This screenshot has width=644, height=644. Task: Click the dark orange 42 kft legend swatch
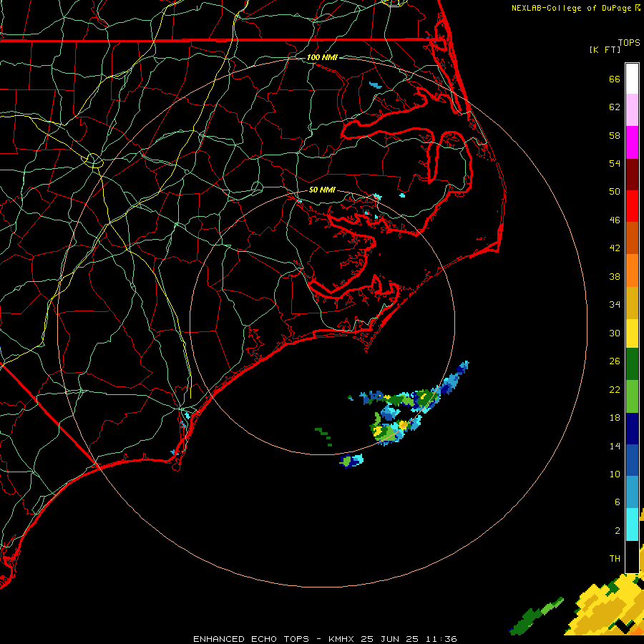(632, 238)
